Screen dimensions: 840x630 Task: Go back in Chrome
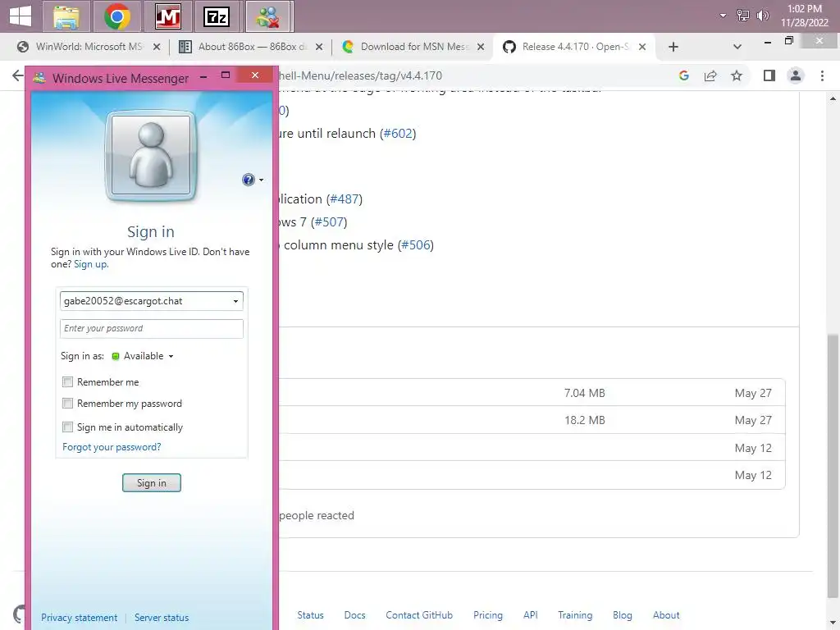pyautogui.click(x=18, y=75)
